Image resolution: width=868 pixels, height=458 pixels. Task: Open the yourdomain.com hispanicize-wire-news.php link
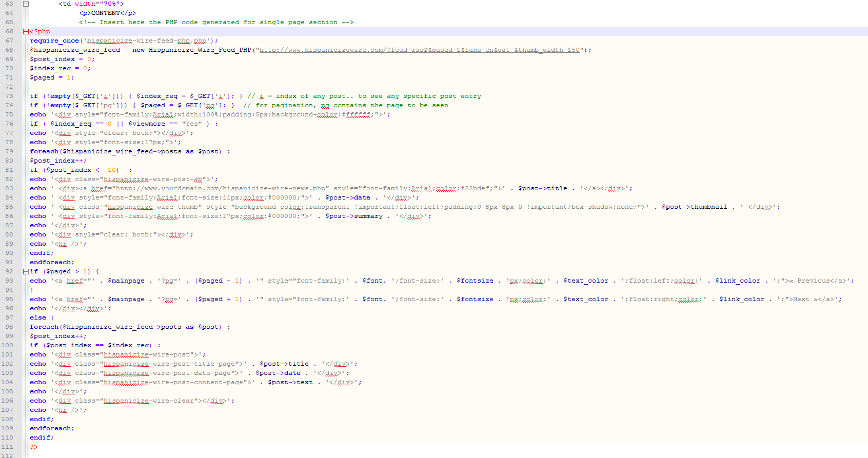tap(220, 188)
